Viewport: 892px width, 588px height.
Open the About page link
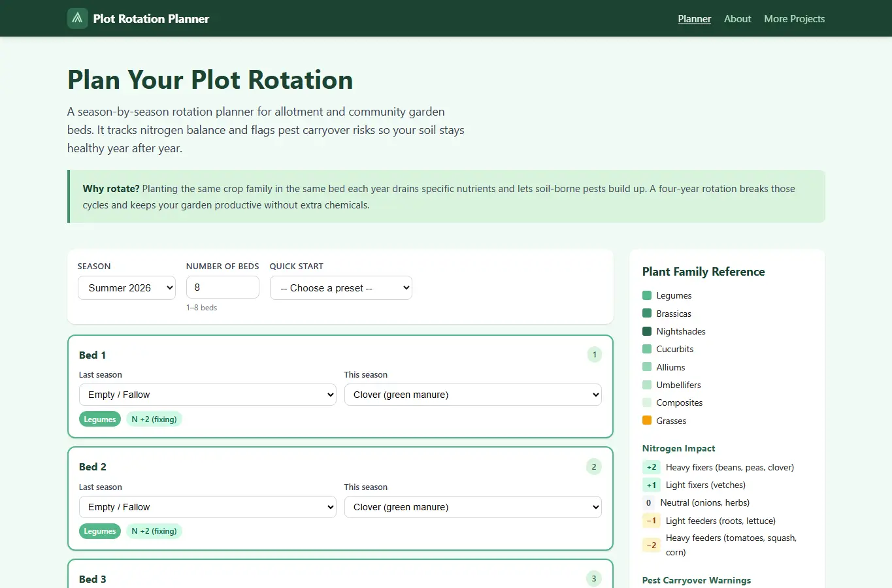[x=737, y=19]
